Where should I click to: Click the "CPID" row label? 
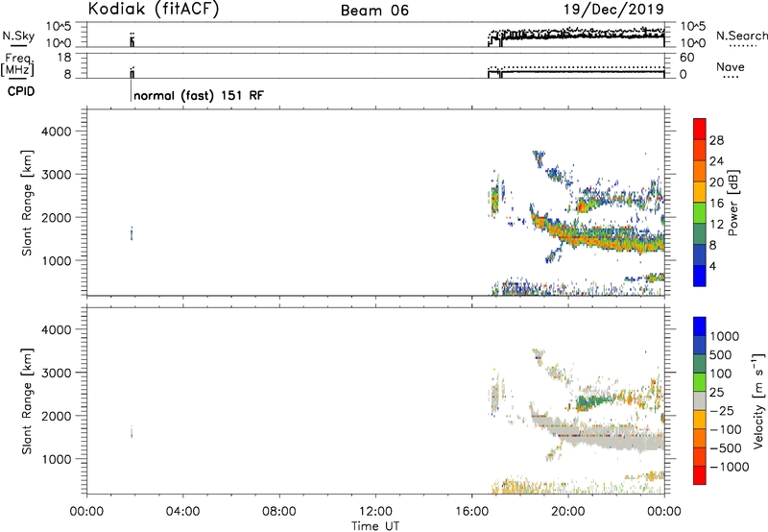21,91
